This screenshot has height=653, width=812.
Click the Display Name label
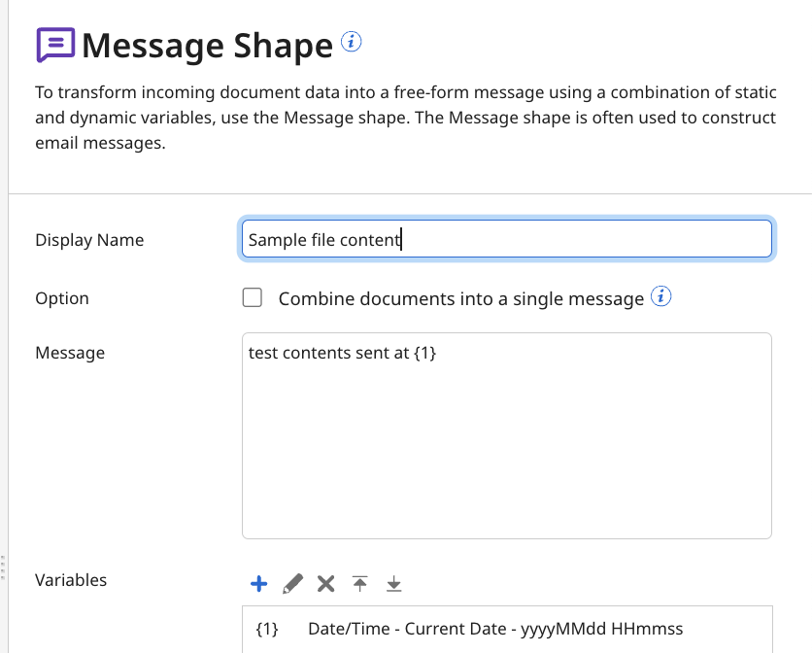(89, 239)
